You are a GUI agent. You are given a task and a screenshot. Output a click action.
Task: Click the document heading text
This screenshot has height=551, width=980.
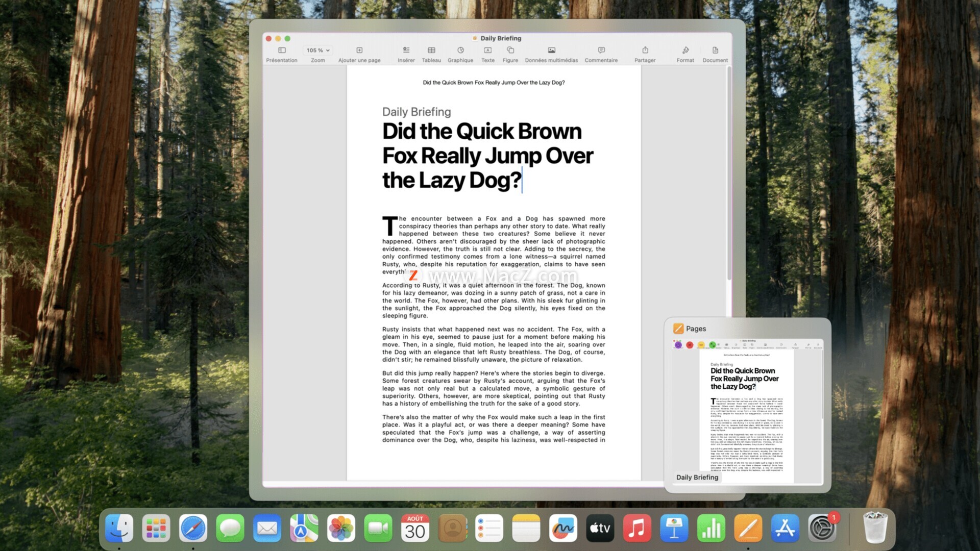pyautogui.click(x=487, y=156)
